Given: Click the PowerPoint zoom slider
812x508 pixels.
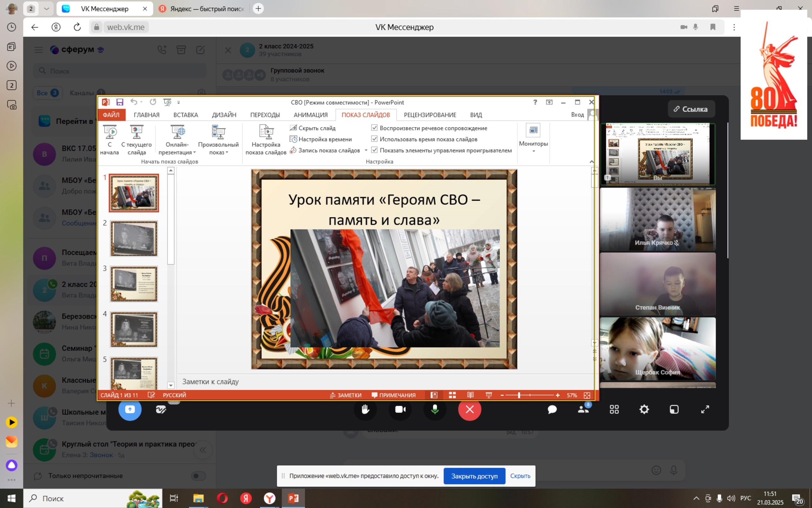Looking at the screenshot, I should [530, 395].
